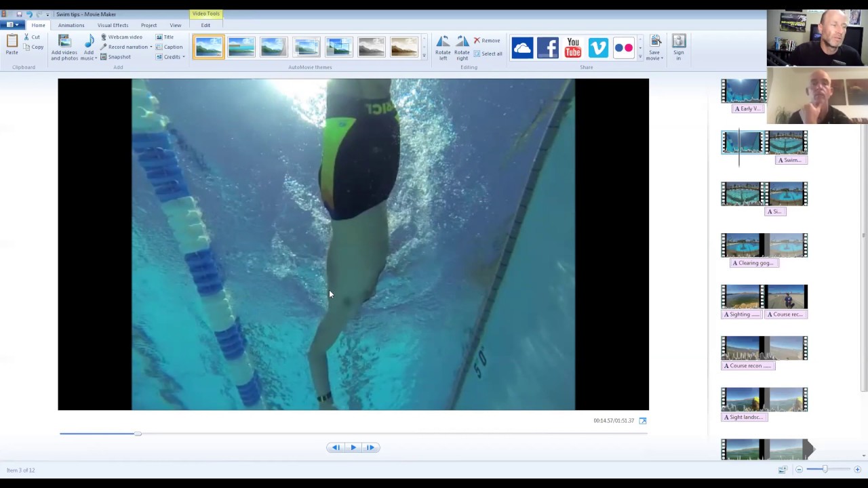
Task: Take a Snapshot of the preview
Action: [115, 57]
